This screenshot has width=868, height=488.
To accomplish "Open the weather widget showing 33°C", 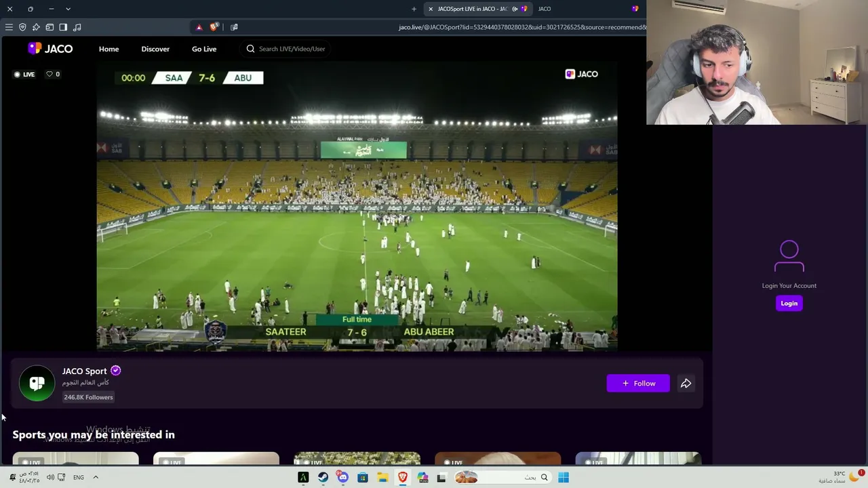I will coord(840,477).
